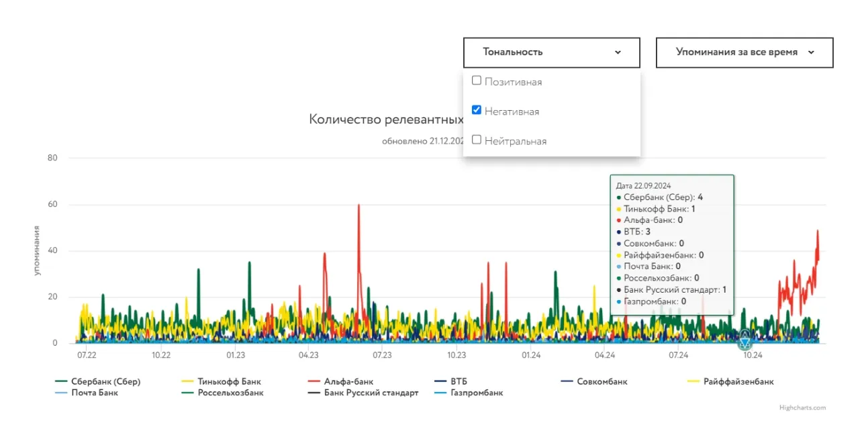Toggle Альфа-банк series in legend
Viewport: 868px width, 439px height.
point(340,381)
